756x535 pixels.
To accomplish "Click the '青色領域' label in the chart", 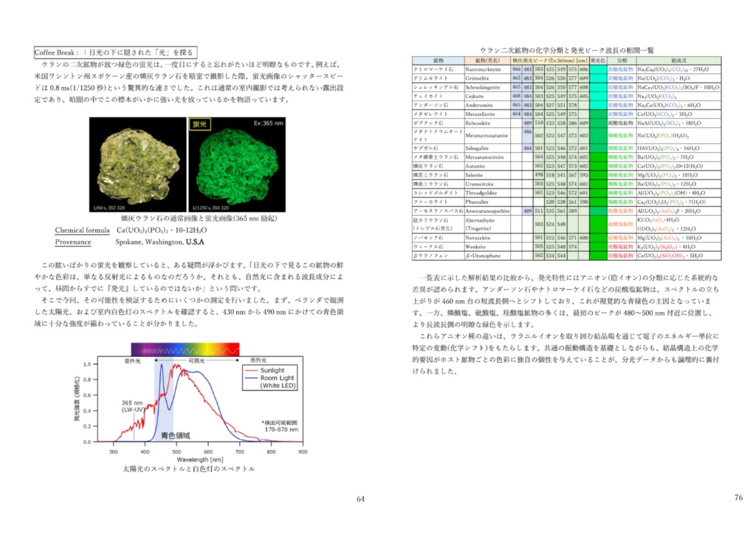I will (175, 435).
